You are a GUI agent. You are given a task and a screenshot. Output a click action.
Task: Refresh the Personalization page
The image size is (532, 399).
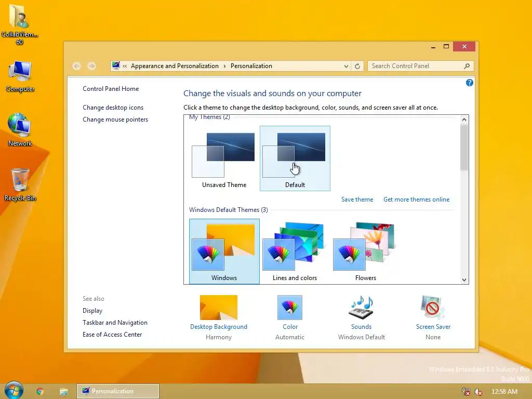click(357, 66)
